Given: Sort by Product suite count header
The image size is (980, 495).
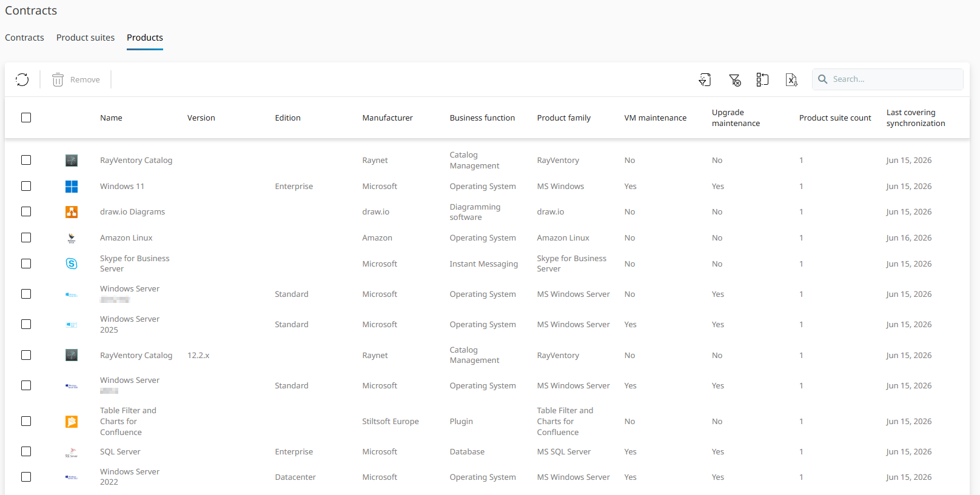Looking at the screenshot, I should click(835, 118).
